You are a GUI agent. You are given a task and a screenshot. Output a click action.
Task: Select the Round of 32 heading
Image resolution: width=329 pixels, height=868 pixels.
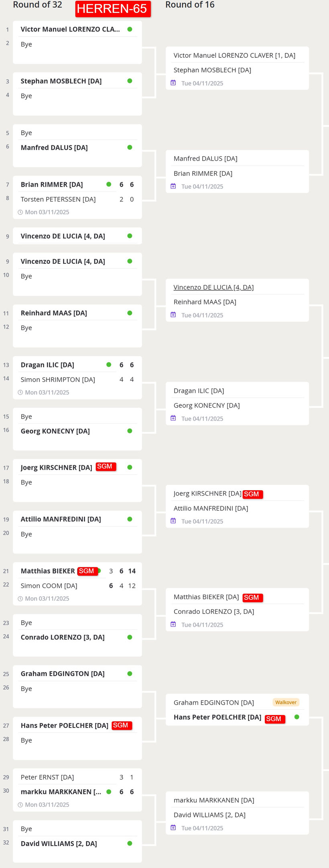click(37, 5)
